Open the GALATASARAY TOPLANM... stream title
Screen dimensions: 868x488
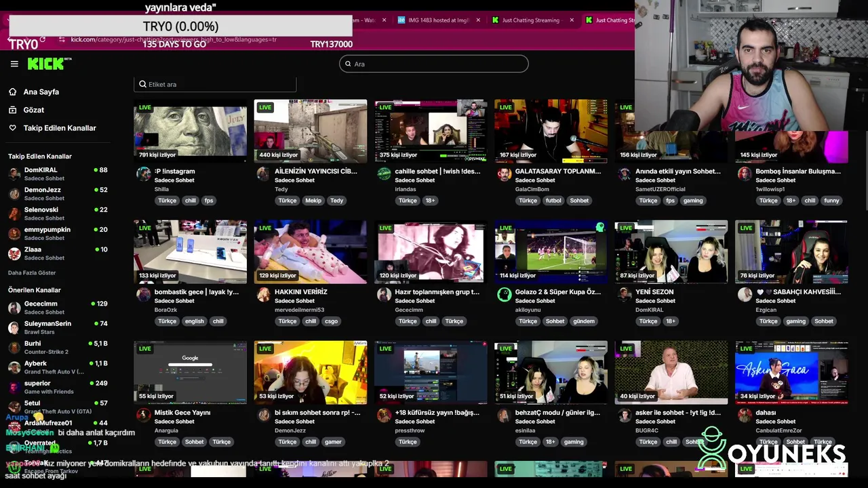558,171
